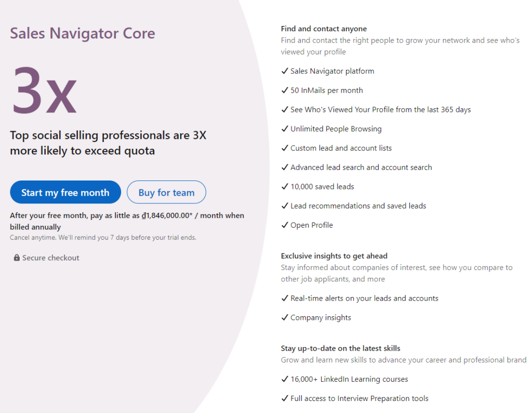Click the checkmark beside Open Profile
The height and width of the screenshot is (413, 532).
[285, 225]
